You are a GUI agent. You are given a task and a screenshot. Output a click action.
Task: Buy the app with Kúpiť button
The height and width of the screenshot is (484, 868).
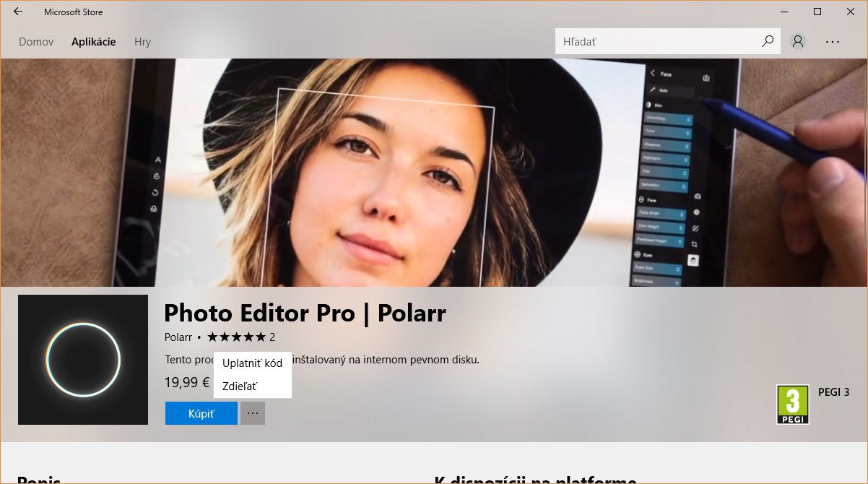201,413
